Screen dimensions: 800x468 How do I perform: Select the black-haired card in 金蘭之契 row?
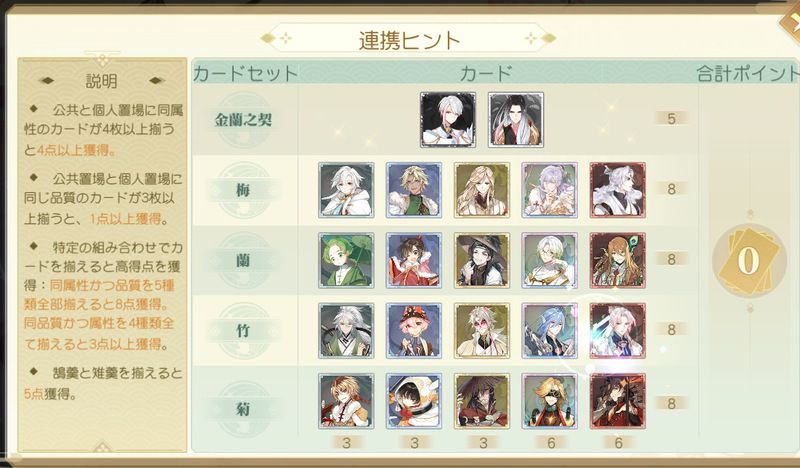tap(516, 120)
